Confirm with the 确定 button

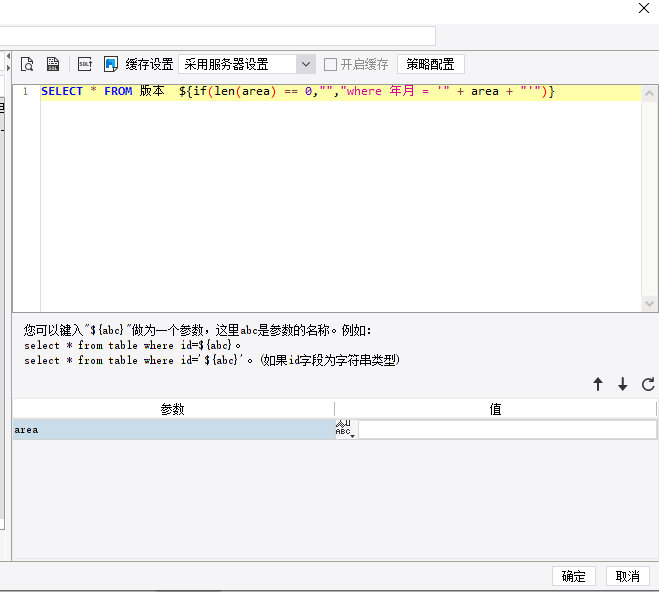coord(574,576)
